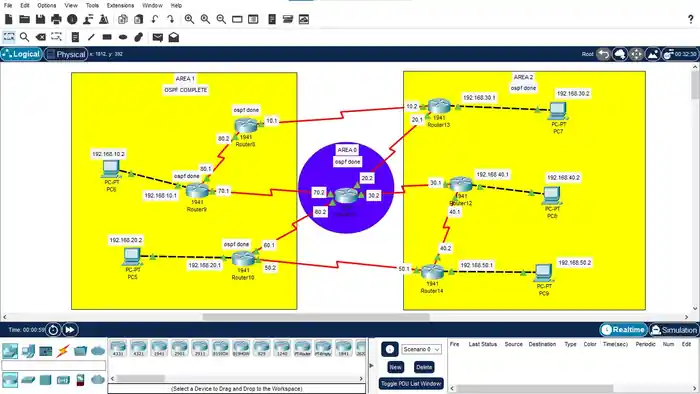Select Router9 in Area 1
Viewport: 700px width, 394px height.
pyautogui.click(x=197, y=192)
